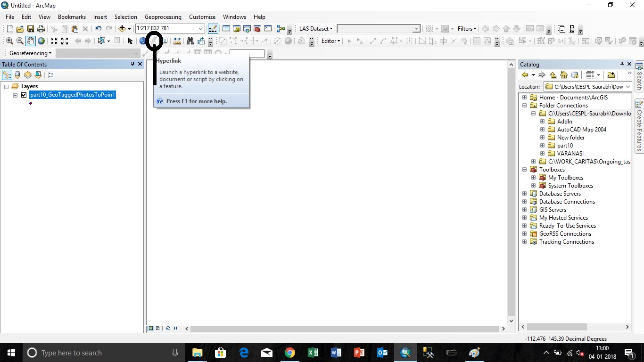Screen dimensions: 644x362
Task: Refresh the map view
Action: [168, 328]
